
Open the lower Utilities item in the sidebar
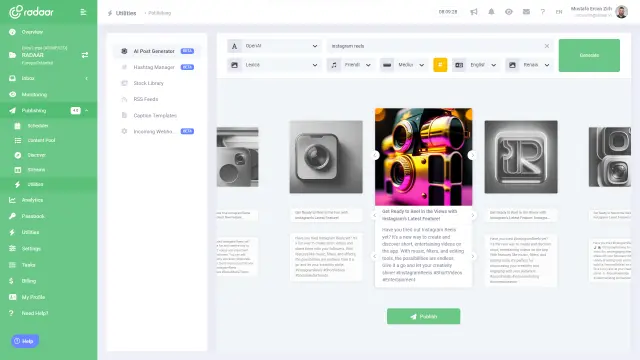click(30, 232)
